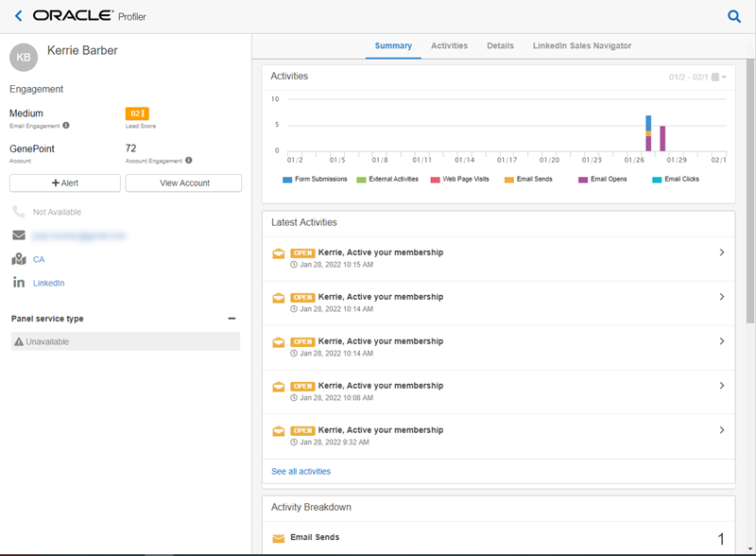
Task: Click the OPEN badge on 10:15 AM activity
Action: [302, 252]
